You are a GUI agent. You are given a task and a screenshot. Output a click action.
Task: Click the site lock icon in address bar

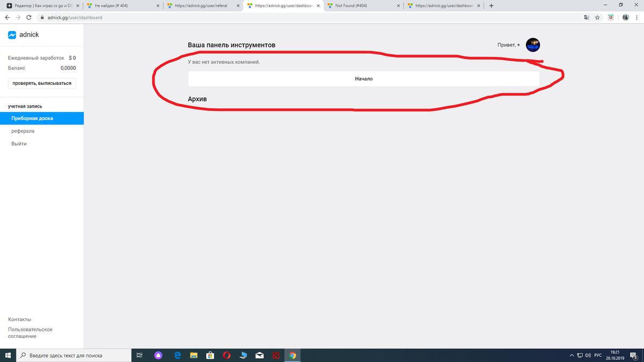pos(43,17)
